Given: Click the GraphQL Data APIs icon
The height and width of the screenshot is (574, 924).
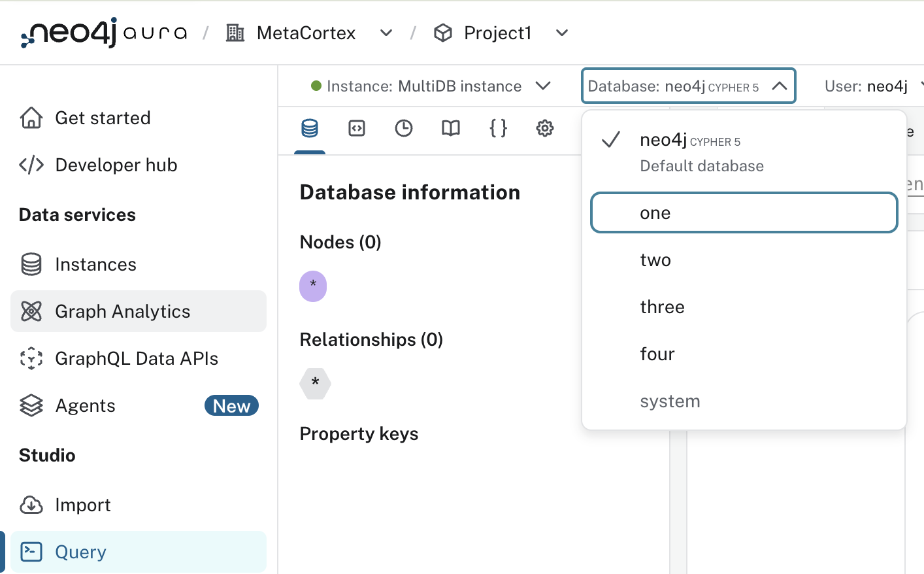Looking at the screenshot, I should (x=31, y=358).
